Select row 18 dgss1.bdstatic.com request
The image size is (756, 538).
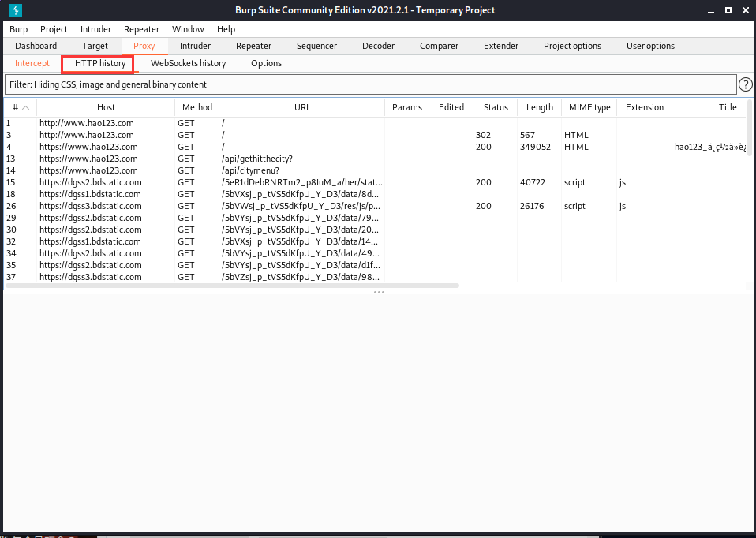(376, 194)
